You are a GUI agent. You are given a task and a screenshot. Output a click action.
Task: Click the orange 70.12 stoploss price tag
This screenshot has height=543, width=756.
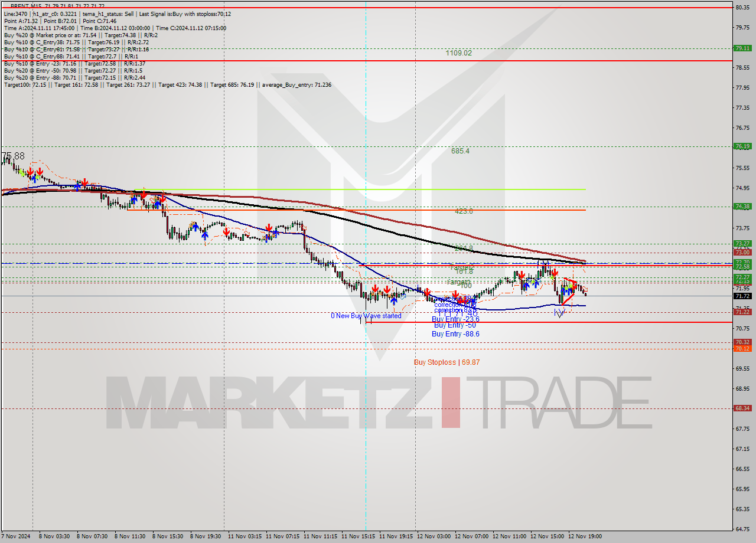742,348
